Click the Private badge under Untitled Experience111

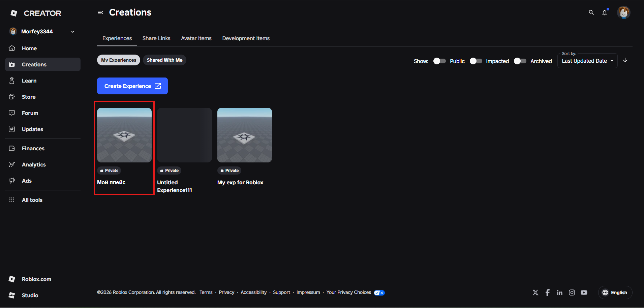pyautogui.click(x=169, y=171)
